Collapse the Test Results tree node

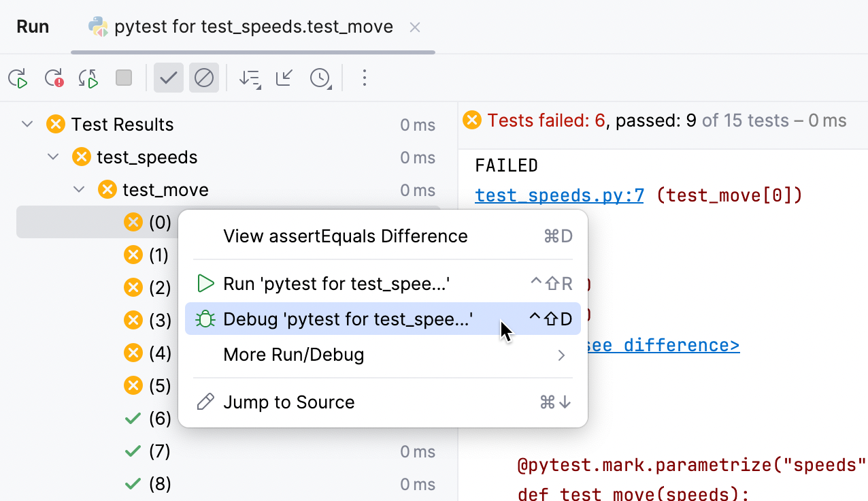click(x=27, y=124)
